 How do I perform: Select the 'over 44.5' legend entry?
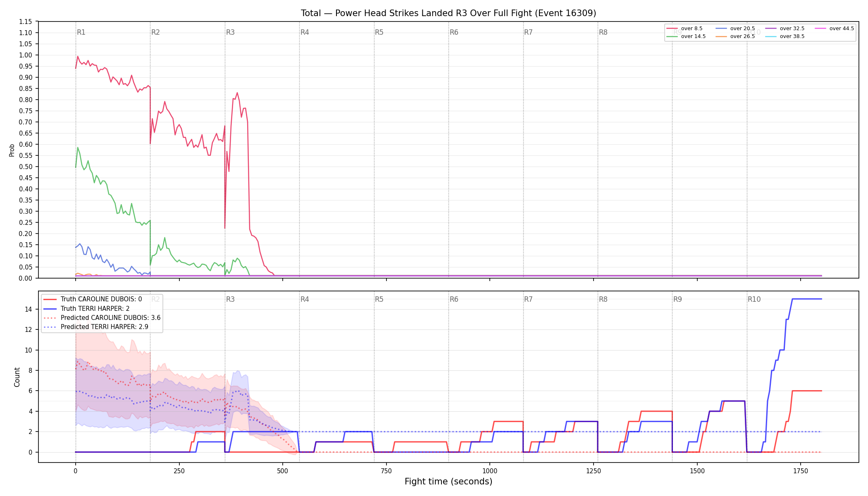[x=835, y=29]
